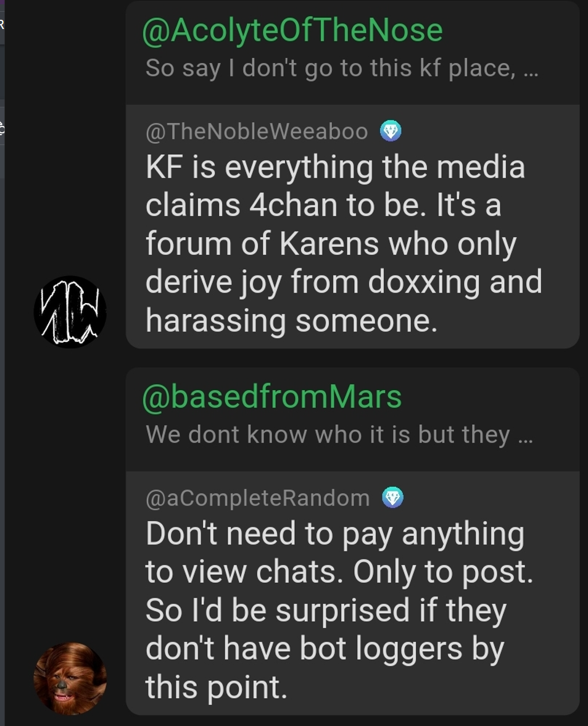
Task: Click the quoted reply header above the bot loggers message
Action: 352,420
